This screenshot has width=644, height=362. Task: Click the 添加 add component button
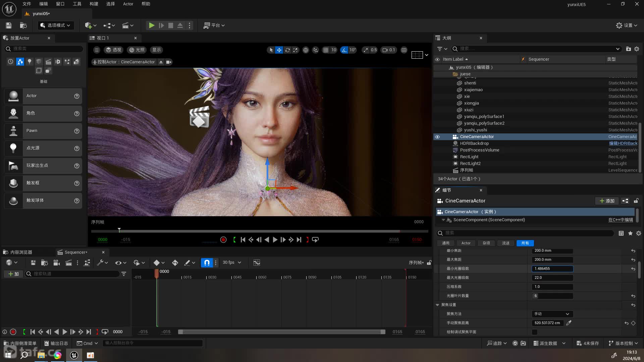607,201
